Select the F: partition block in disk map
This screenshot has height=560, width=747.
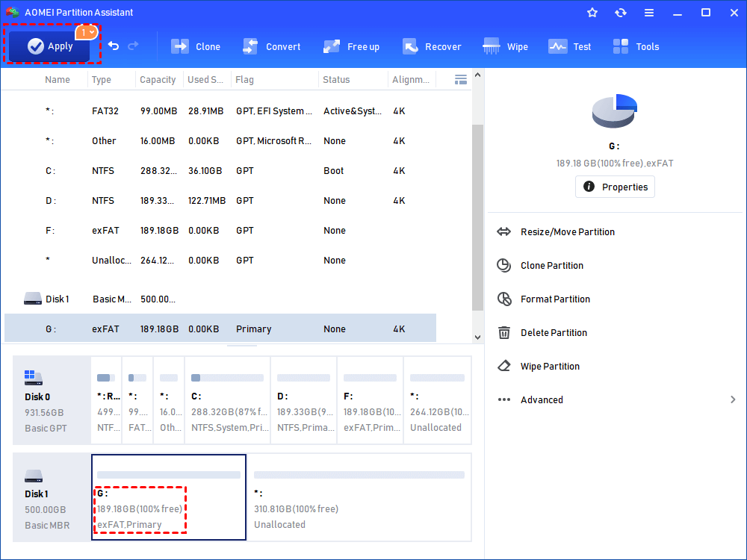point(371,400)
